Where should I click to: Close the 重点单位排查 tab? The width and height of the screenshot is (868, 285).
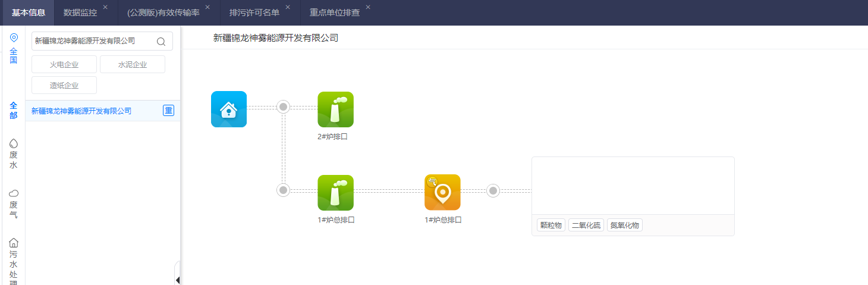pos(368,7)
